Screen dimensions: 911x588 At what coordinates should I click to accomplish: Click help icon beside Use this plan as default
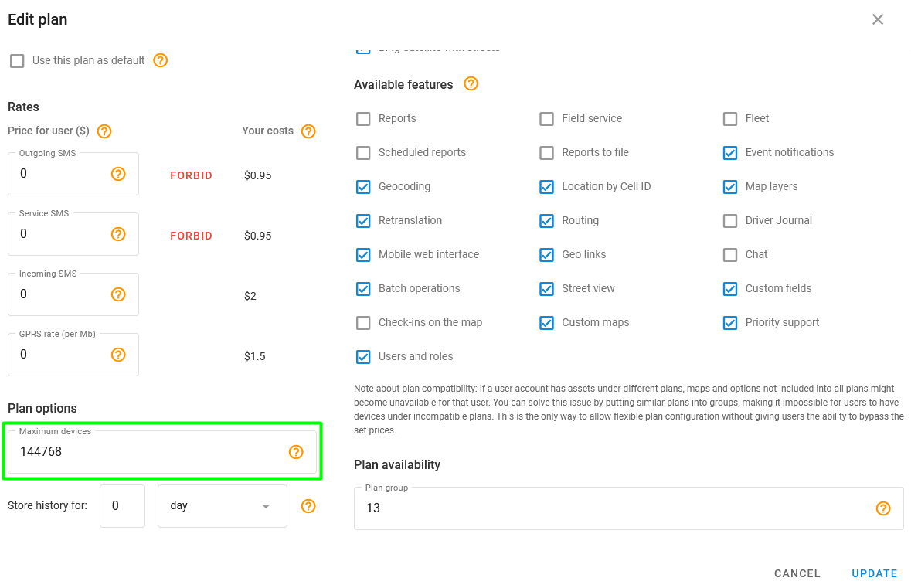pyautogui.click(x=161, y=60)
